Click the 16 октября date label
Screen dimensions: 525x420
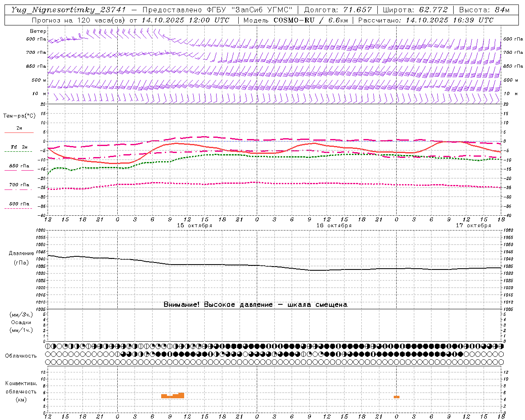pos(334,226)
